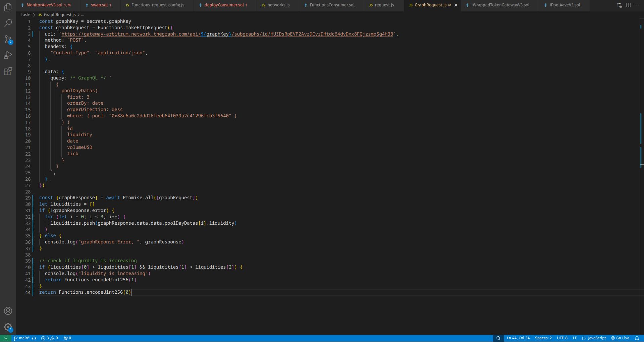Click console.log "graphReponse Error" line
Image resolution: width=644 pixels, height=342 pixels.
coord(114,242)
